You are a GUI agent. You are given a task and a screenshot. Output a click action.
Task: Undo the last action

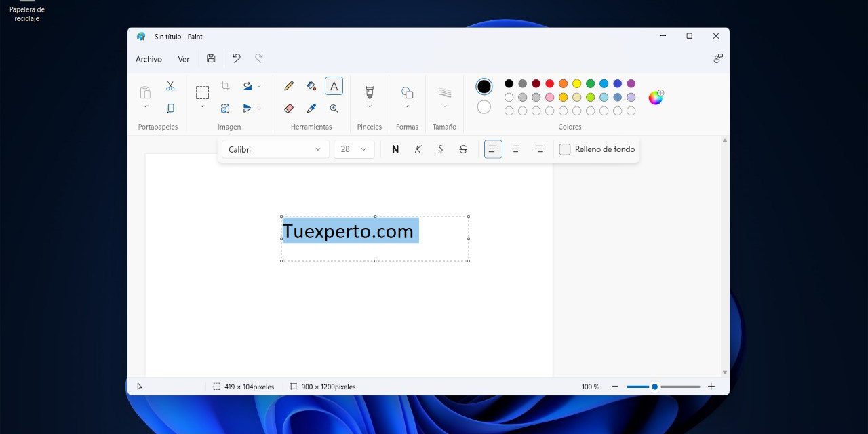pyautogui.click(x=236, y=59)
